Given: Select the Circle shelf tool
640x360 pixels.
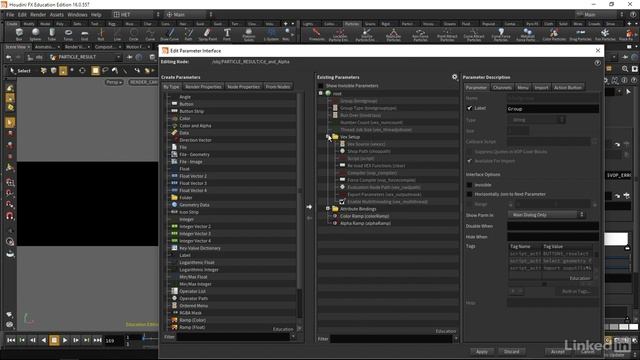Looking at the screenshot, I should pyautogui.click(x=133, y=35).
